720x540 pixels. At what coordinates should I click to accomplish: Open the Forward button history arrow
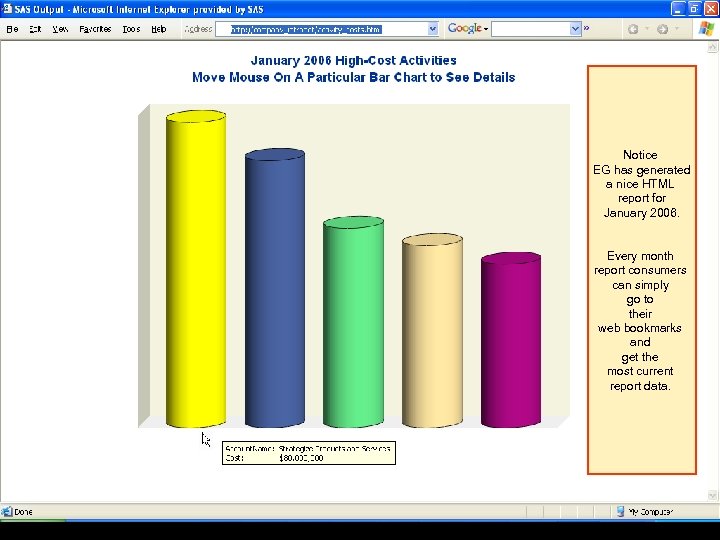676,29
